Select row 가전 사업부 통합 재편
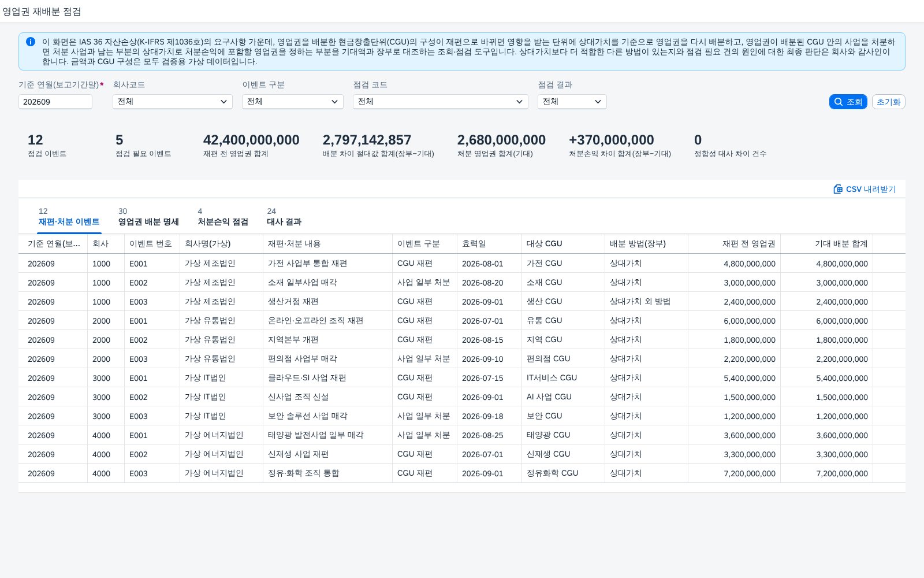Viewport: 924px width, 578px height. [462, 263]
